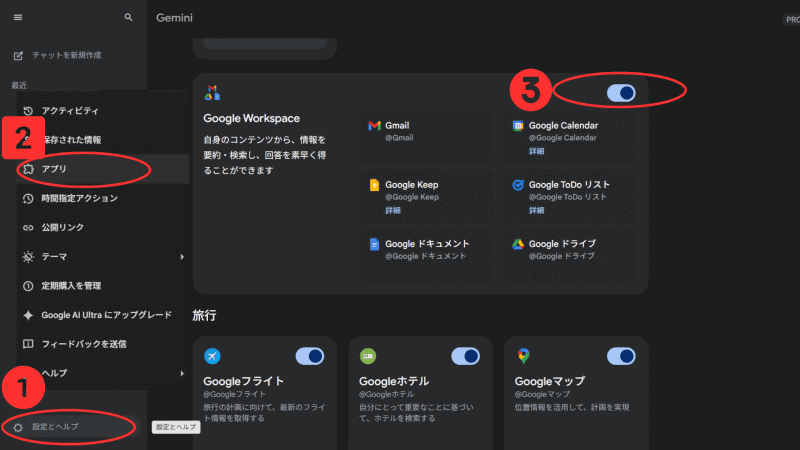The width and height of the screenshot is (800, 450).
Task: Click the Google ドキュメント card
Action: point(427,255)
